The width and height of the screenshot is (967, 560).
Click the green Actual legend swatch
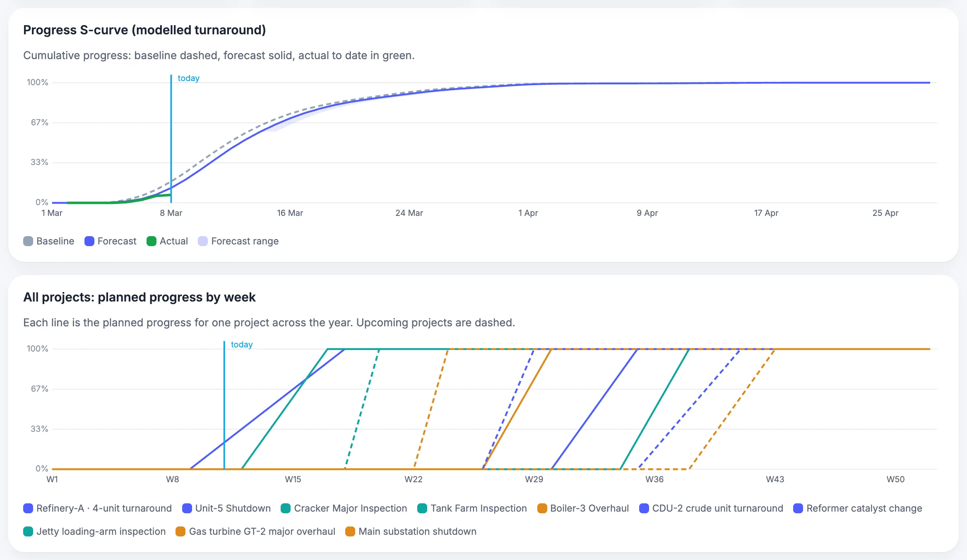(152, 241)
